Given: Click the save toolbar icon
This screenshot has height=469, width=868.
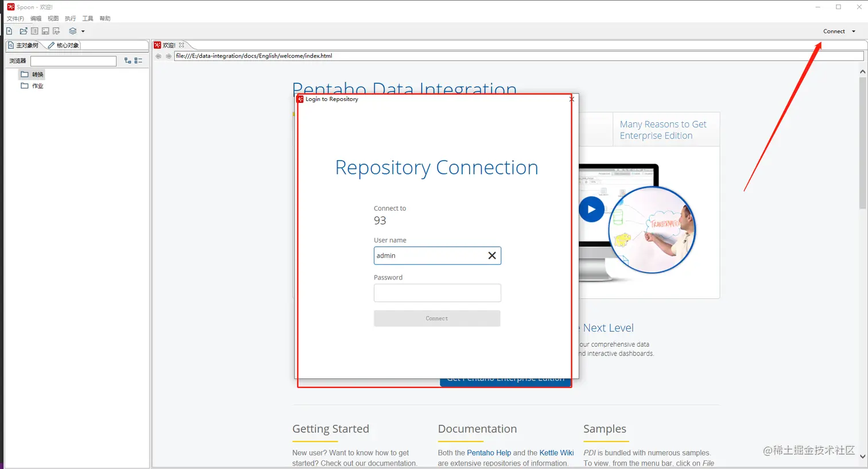Looking at the screenshot, I should [45, 31].
